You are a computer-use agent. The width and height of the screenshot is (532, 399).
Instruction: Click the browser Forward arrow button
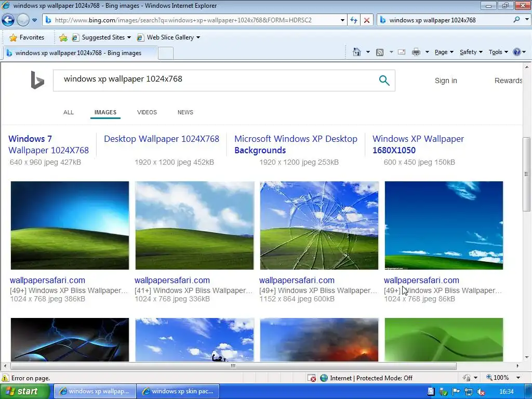[23, 20]
